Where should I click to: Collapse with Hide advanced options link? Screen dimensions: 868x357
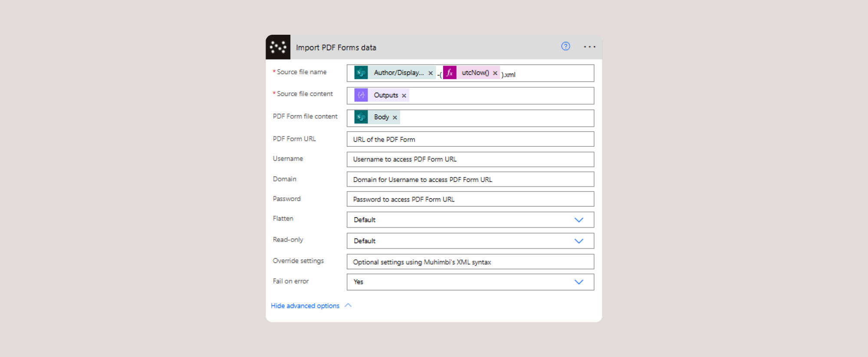(305, 306)
